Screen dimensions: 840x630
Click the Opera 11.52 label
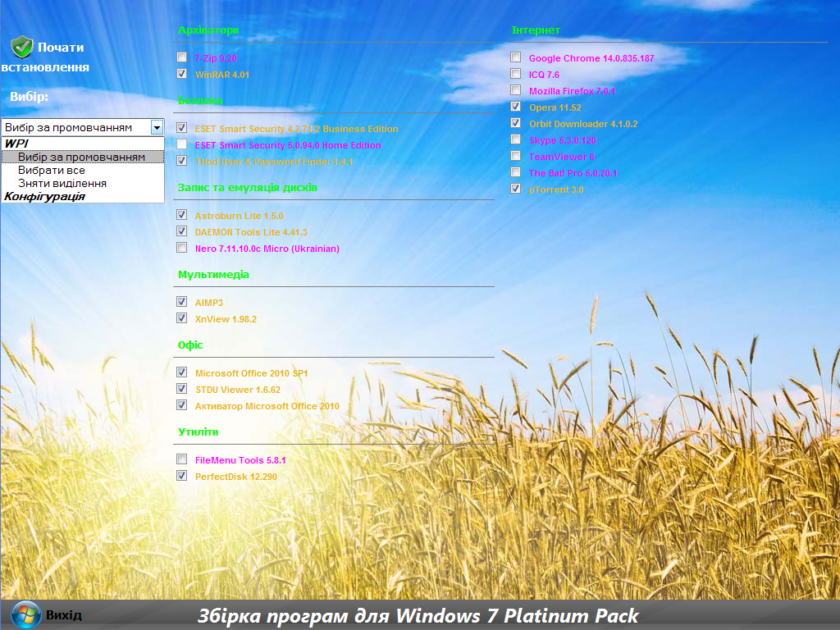click(555, 107)
